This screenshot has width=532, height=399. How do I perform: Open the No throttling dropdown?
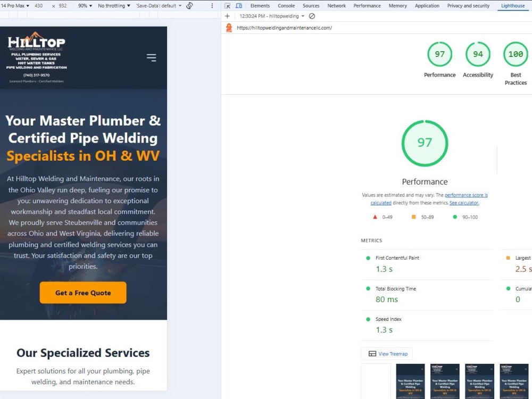pyautogui.click(x=114, y=6)
